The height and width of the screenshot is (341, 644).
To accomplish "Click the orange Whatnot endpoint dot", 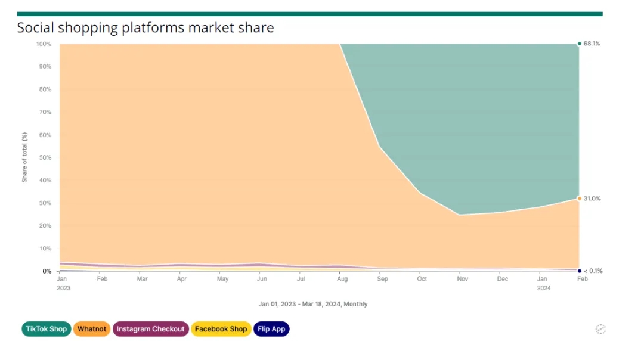I will pos(579,199).
